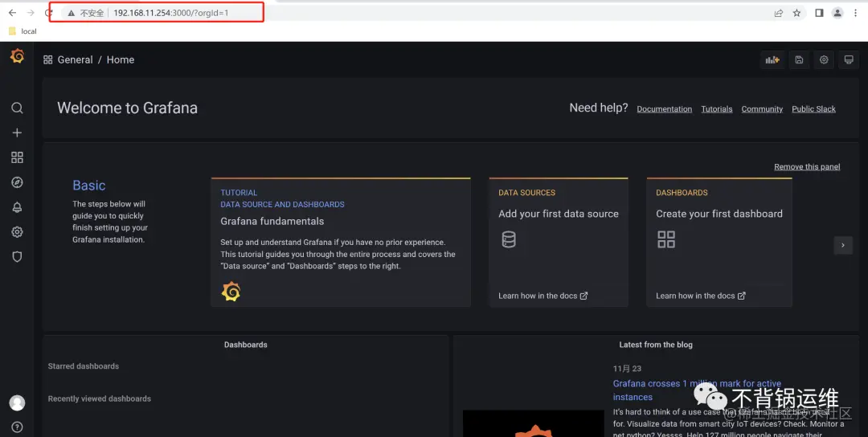Click the Add panel toolbar icon
The width and height of the screenshot is (868, 437).
[x=772, y=59]
